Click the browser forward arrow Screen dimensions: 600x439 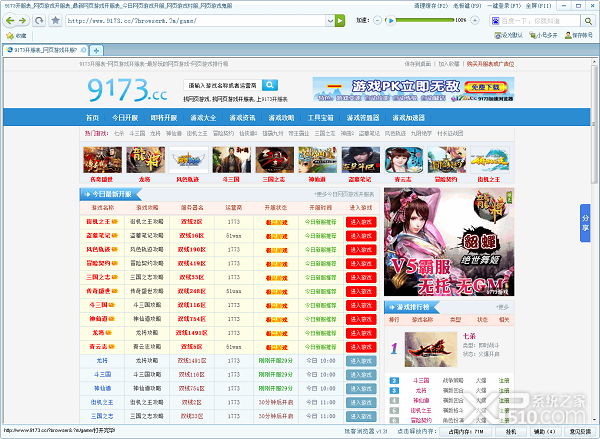[23, 21]
